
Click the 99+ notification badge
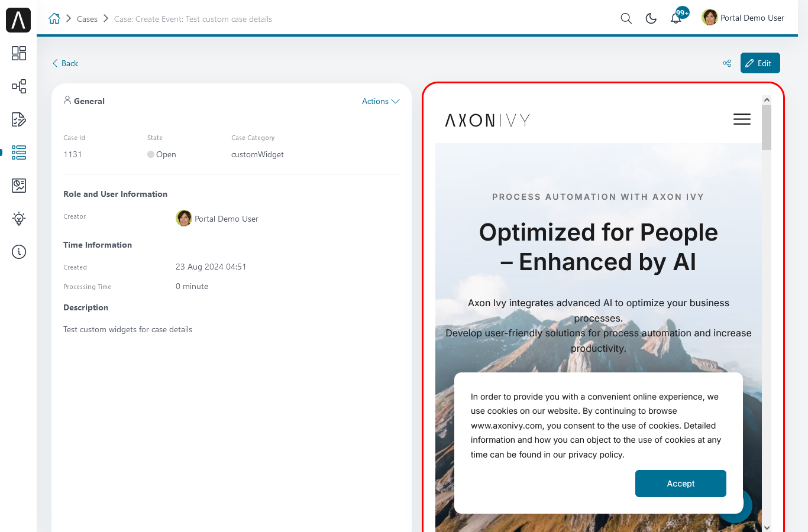coord(683,12)
